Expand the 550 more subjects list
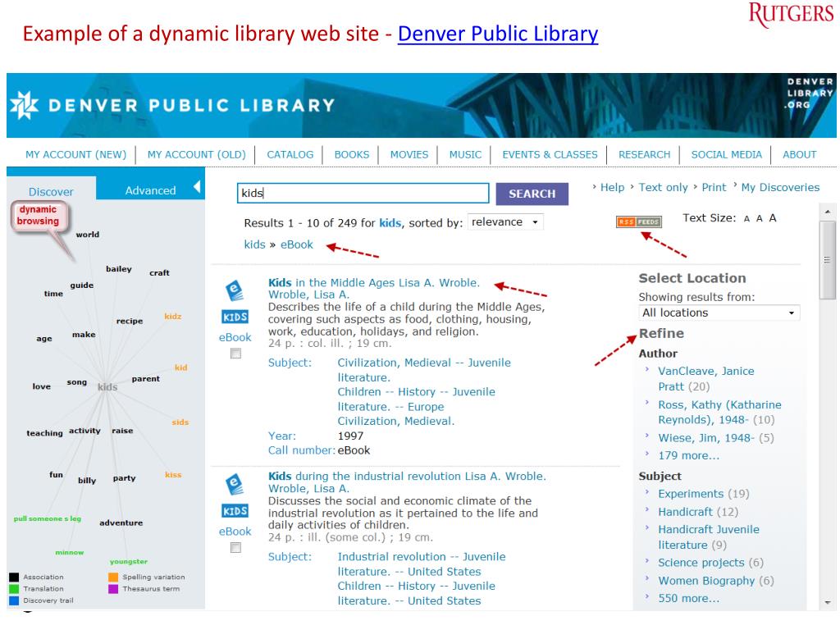840x630 pixels. (x=688, y=598)
